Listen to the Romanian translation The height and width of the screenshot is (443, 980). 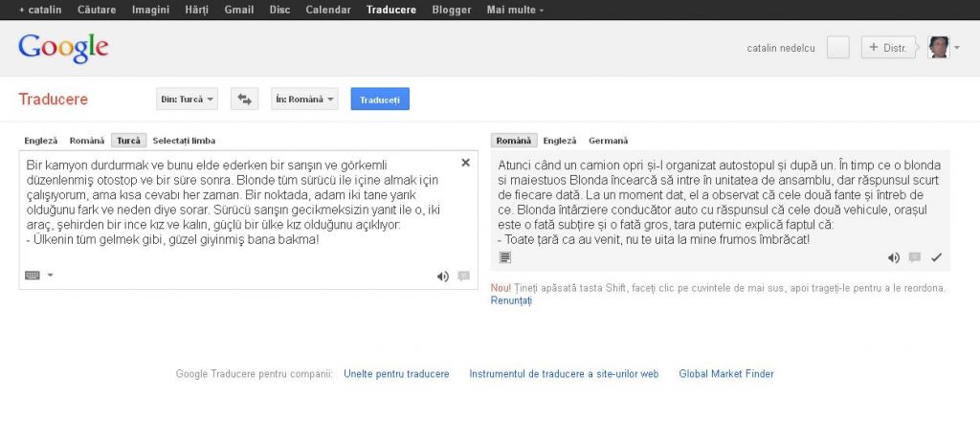pyautogui.click(x=894, y=257)
